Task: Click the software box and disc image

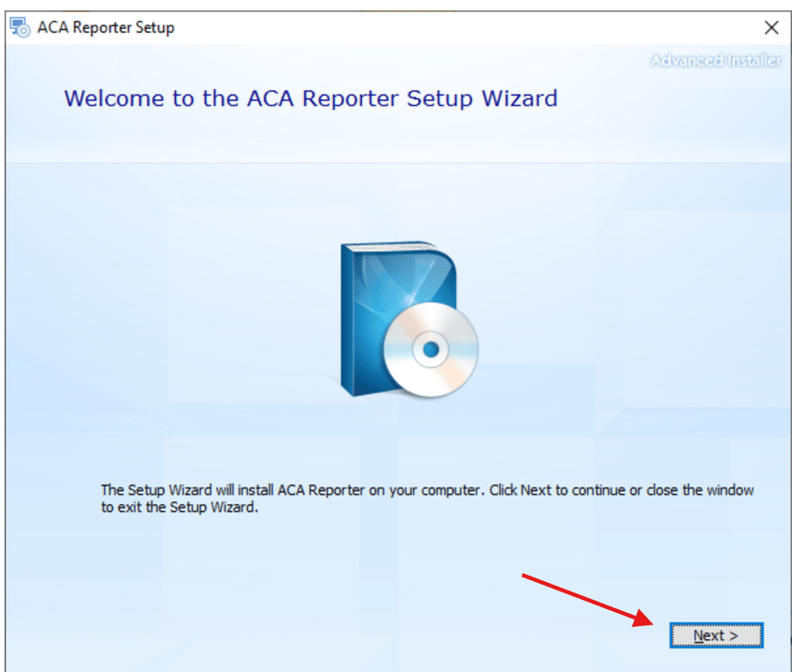Action: [x=408, y=319]
